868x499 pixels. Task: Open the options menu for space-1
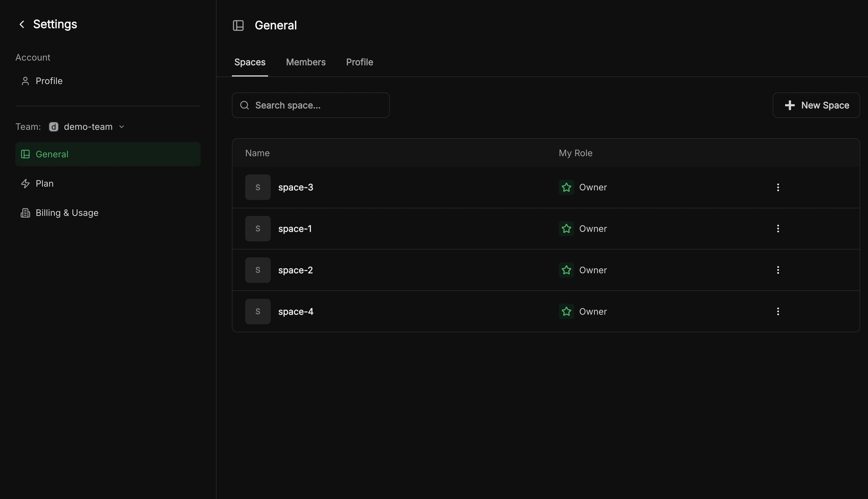778,229
